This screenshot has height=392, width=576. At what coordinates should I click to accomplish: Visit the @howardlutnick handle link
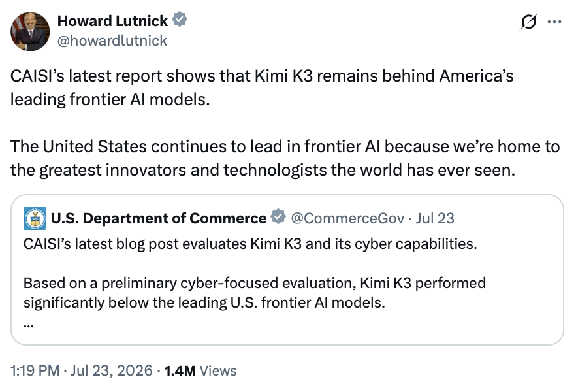coord(112,41)
